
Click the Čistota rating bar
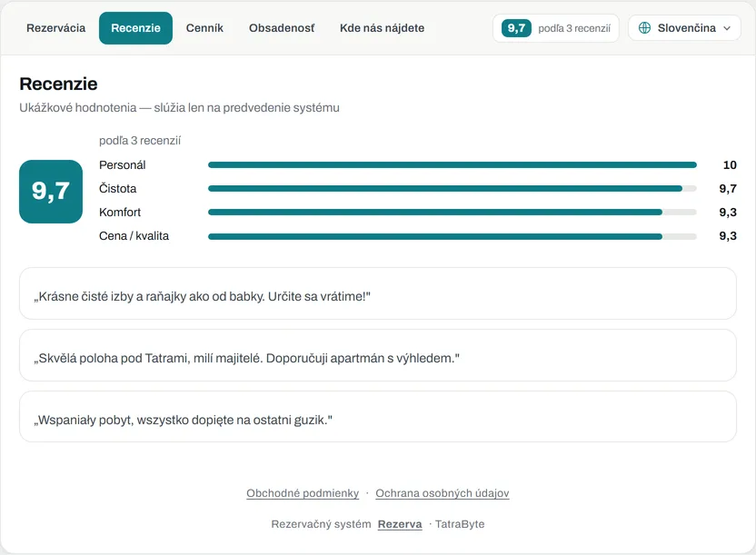453,188
